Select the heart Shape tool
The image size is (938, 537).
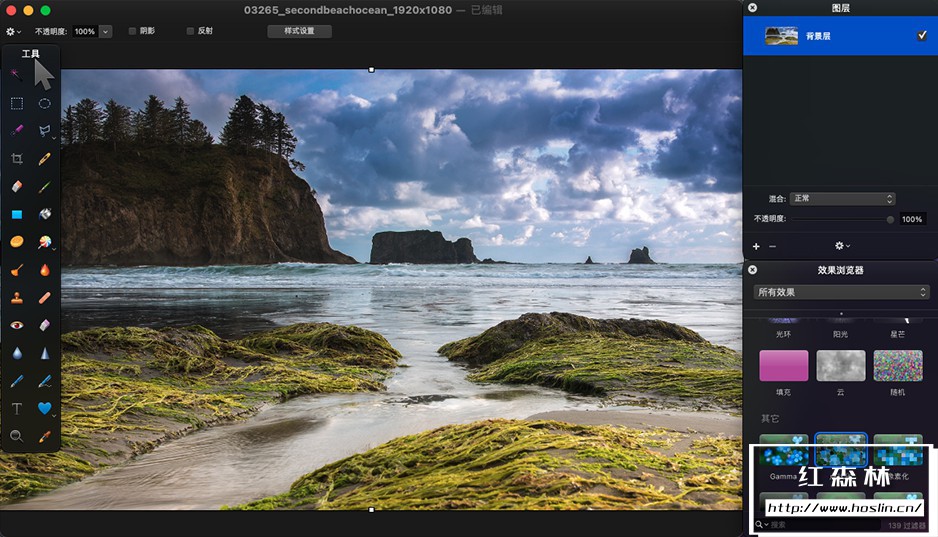(44, 408)
